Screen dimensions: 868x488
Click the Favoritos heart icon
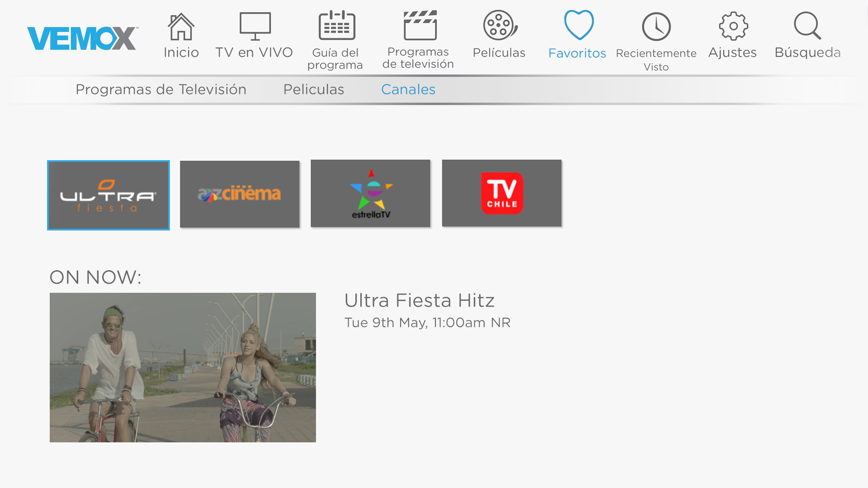[x=579, y=25]
